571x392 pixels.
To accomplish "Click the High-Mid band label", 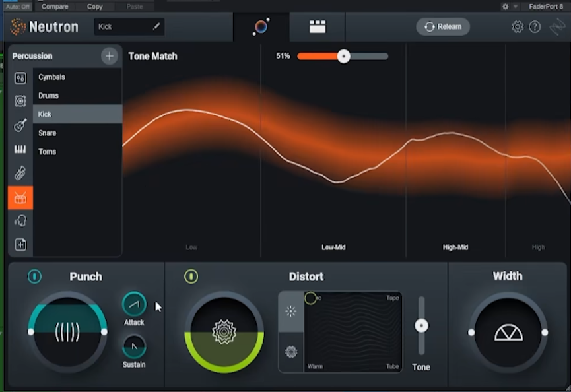I will point(455,247).
